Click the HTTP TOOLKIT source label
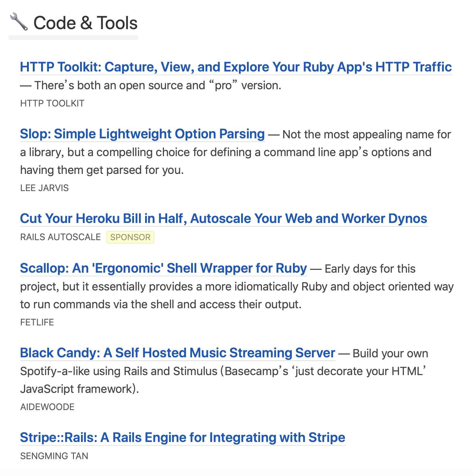The width and height of the screenshot is (473, 476). click(52, 103)
